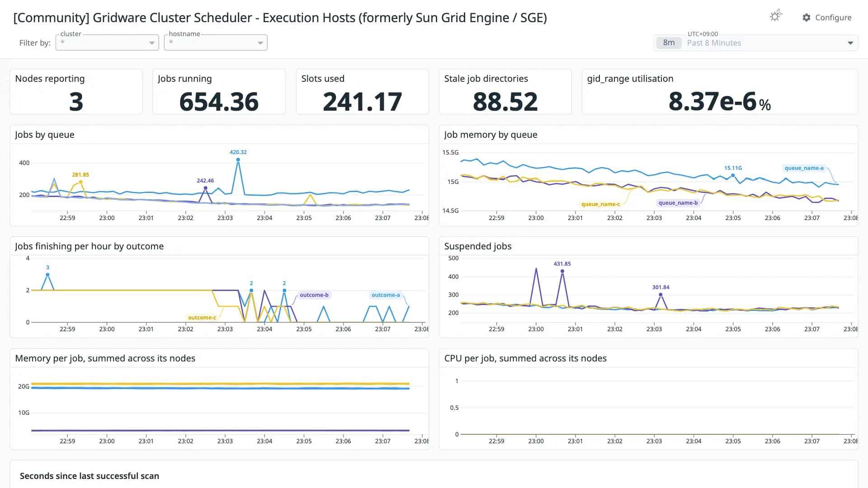The width and height of the screenshot is (868, 488).
Task: Select the queue_name-c series label
Action: (600, 204)
